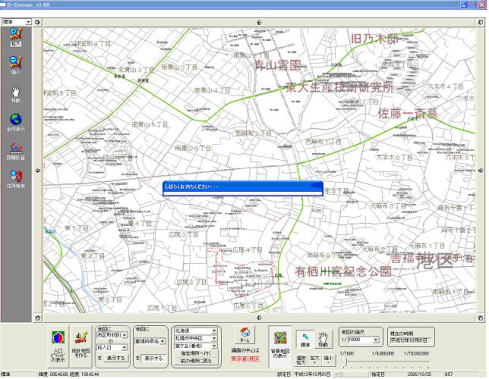The image size is (489, 379).
Task: Click the 前の場所に戻る button
Action: pos(196,361)
